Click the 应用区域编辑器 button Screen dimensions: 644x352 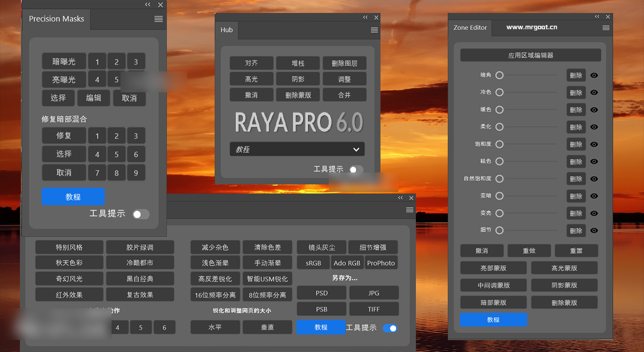click(530, 55)
